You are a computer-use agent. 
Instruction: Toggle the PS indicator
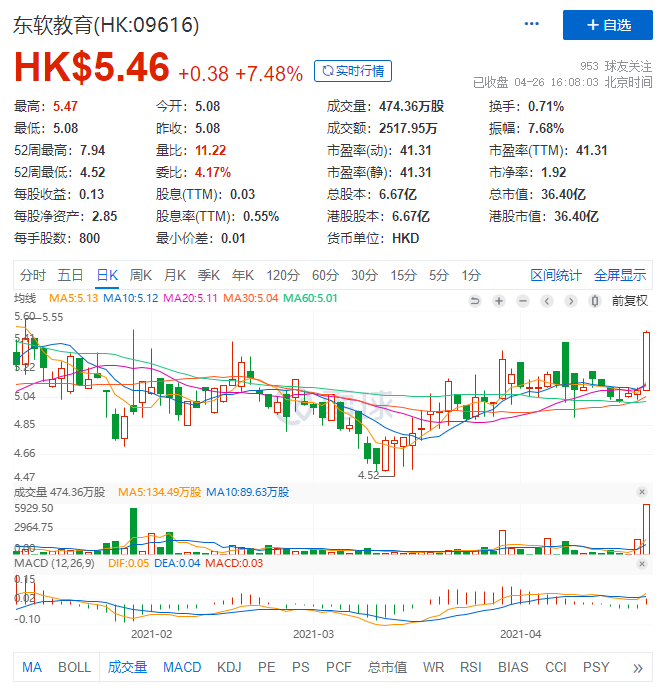click(x=301, y=667)
